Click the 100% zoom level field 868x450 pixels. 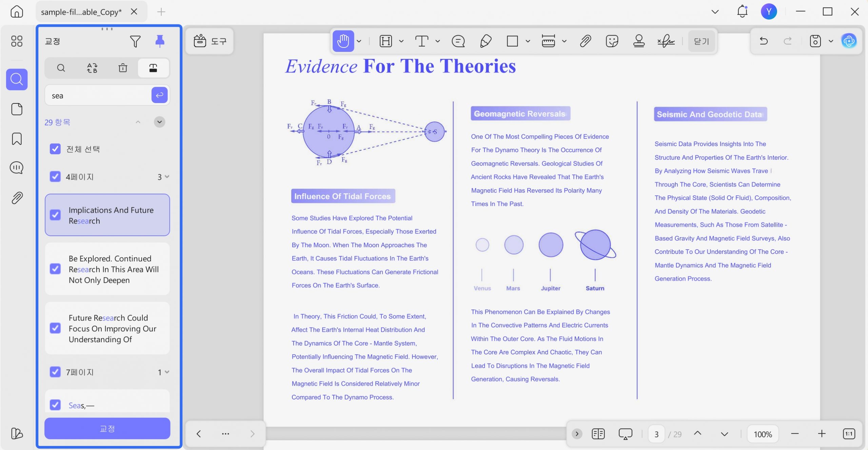(x=763, y=434)
